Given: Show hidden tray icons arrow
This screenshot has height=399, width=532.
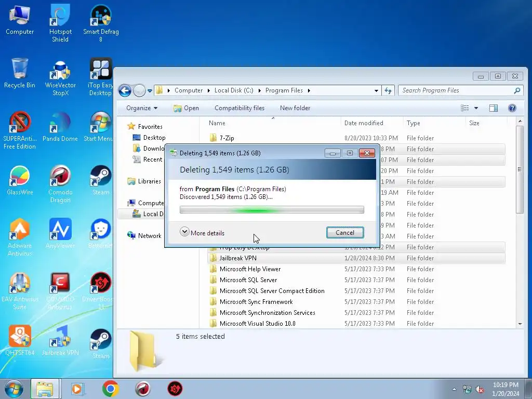Looking at the screenshot, I should point(454,390).
